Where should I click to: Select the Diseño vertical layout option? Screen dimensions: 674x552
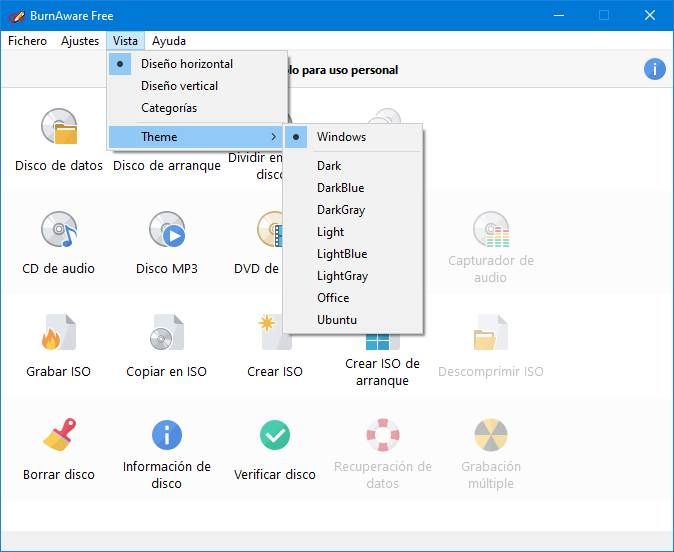[x=197, y=86]
